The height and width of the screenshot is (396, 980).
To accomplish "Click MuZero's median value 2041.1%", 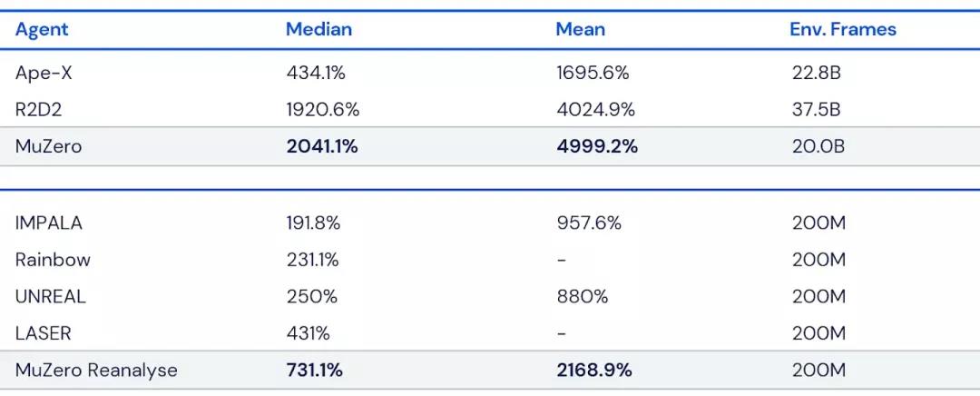I will click(324, 146).
